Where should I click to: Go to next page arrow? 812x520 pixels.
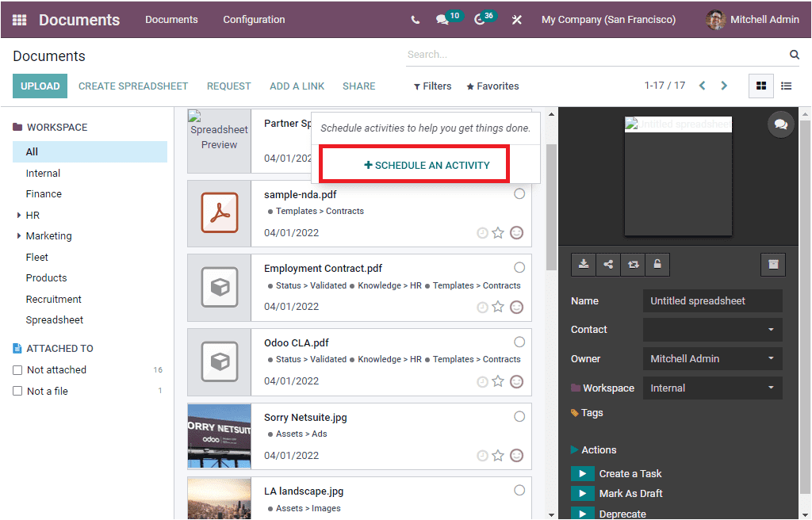coord(724,86)
